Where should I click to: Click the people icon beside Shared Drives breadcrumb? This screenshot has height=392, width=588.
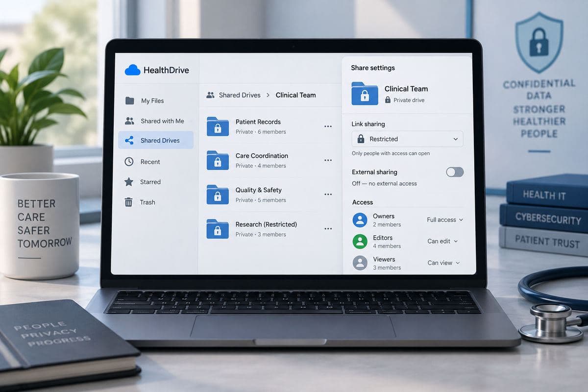pos(211,95)
